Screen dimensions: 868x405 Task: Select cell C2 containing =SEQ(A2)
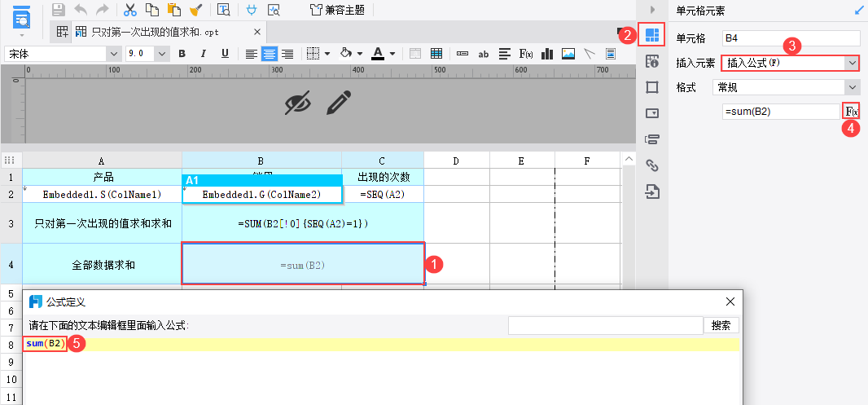(x=383, y=195)
